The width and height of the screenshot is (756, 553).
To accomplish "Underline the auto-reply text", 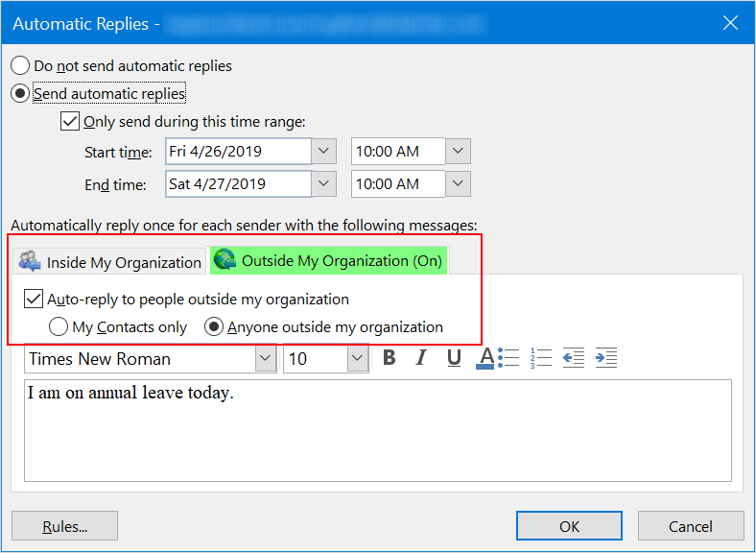I will pyautogui.click(x=454, y=358).
